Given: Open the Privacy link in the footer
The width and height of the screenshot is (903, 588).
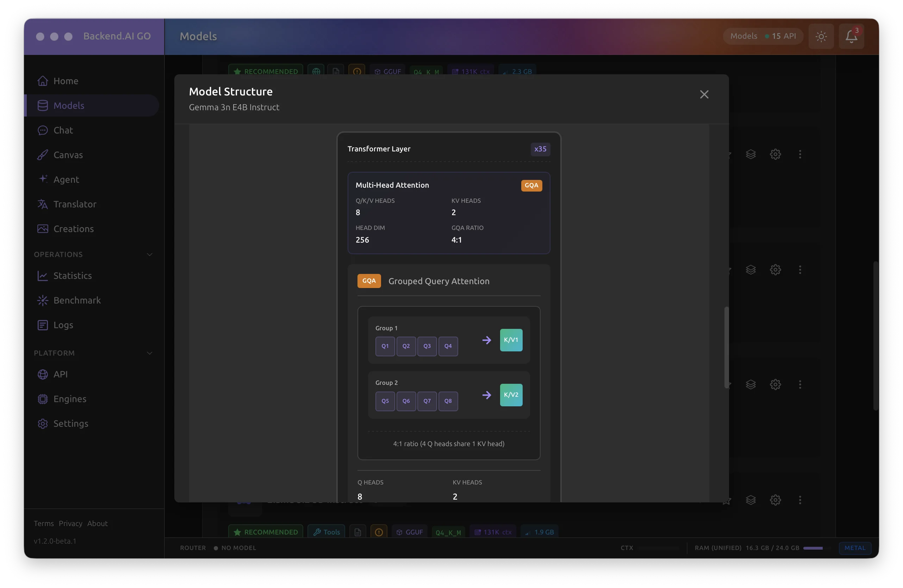Looking at the screenshot, I should point(70,523).
